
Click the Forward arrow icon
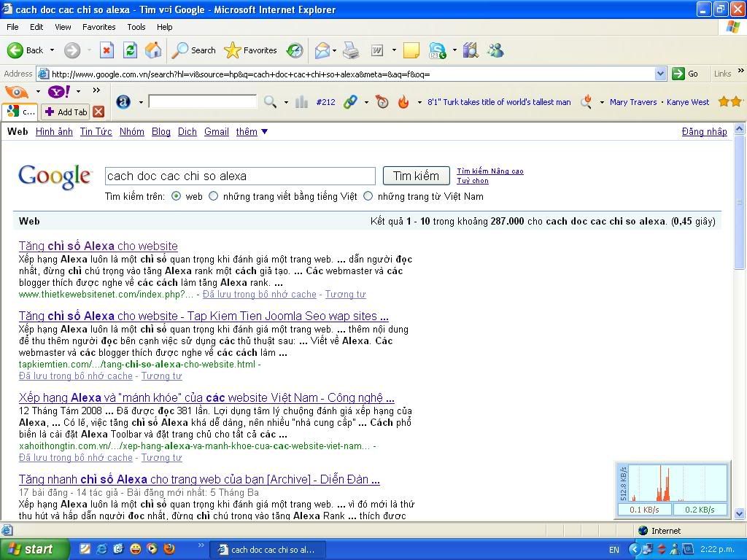(x=72, y=50)
